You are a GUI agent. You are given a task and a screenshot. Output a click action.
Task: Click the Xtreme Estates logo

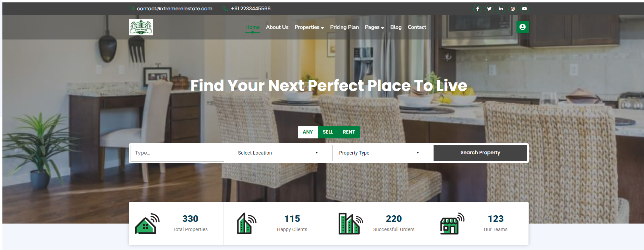tap(141, 27)
